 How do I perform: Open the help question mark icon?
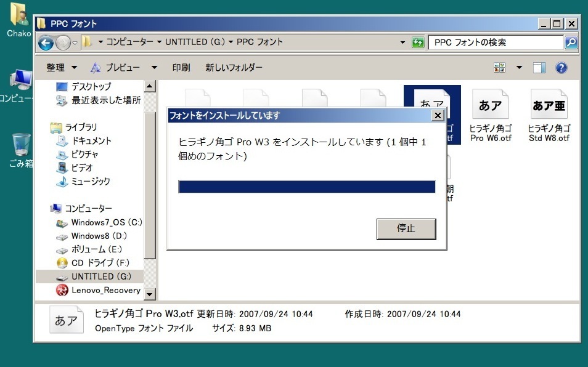(x=561, y=68)
